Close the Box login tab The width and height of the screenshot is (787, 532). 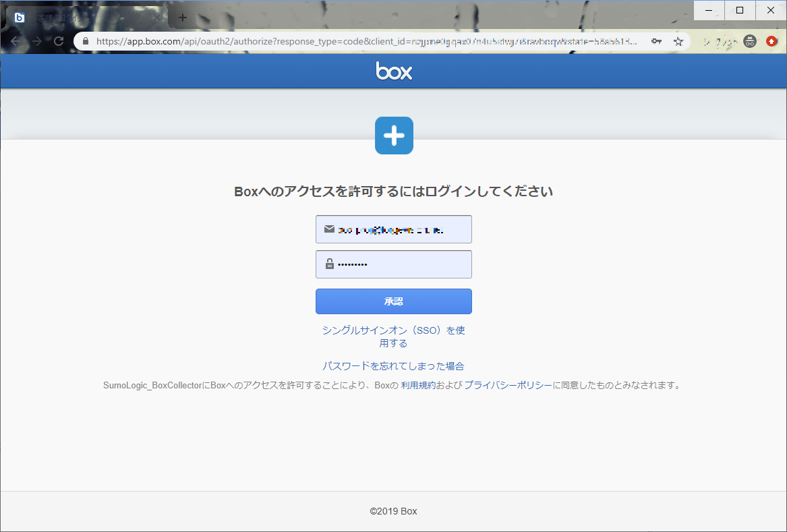157,18
